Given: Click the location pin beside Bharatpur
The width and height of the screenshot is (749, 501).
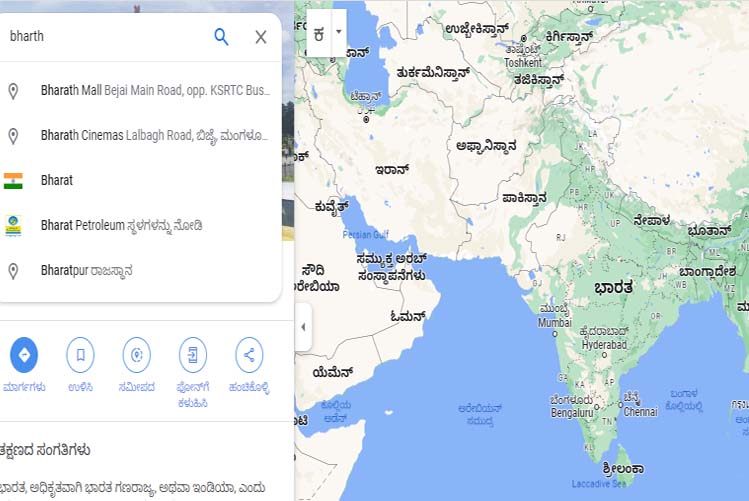Looking at the screenshot, I should coord(13,271).
